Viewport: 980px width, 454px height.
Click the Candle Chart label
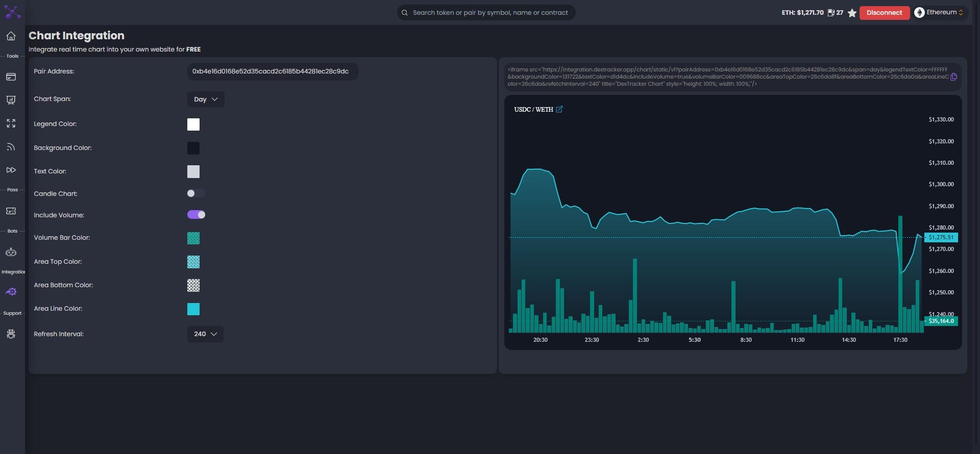(56, 194)
